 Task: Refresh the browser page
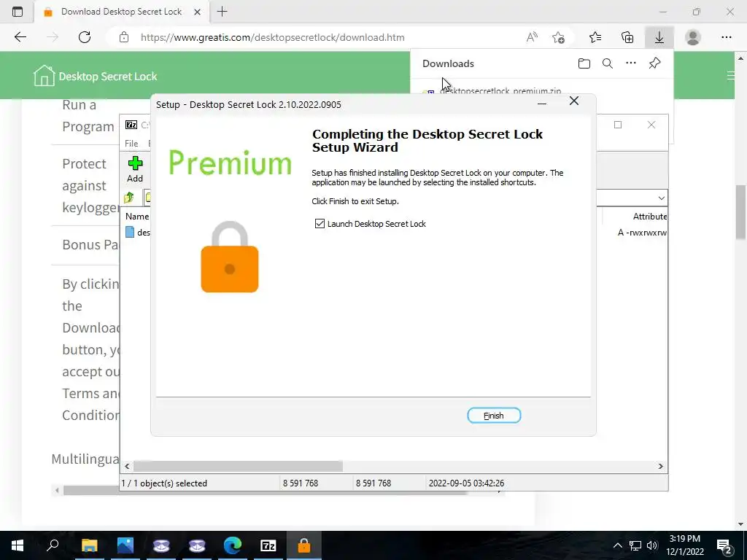85,37
